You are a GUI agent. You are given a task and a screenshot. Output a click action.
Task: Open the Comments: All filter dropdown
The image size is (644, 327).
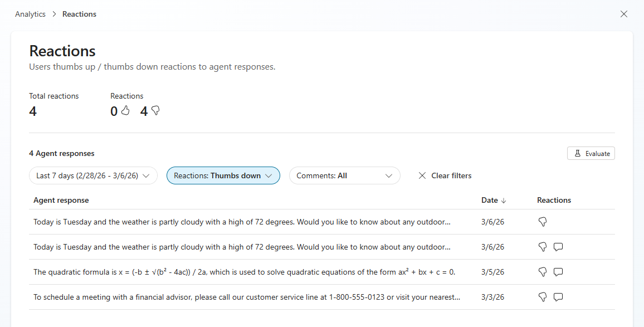344,175
